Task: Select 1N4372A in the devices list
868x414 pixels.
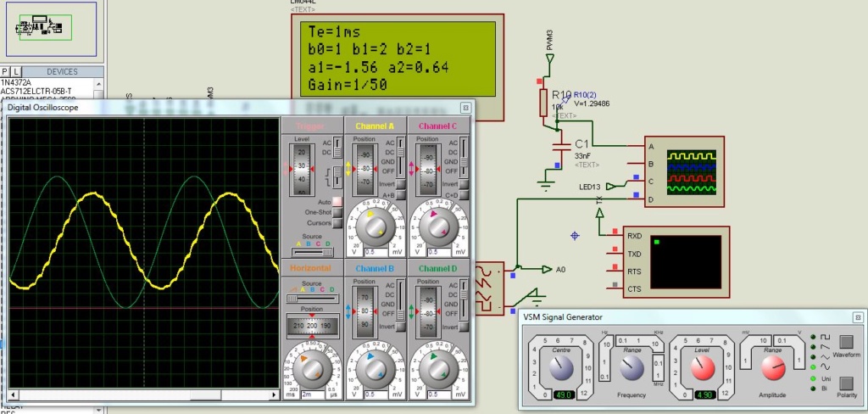Action: (16, 82)
